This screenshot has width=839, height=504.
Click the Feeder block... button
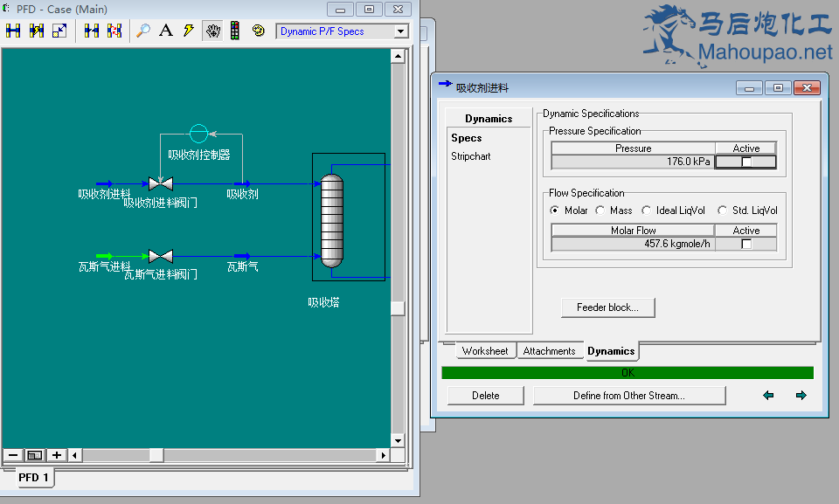[607, 307]
